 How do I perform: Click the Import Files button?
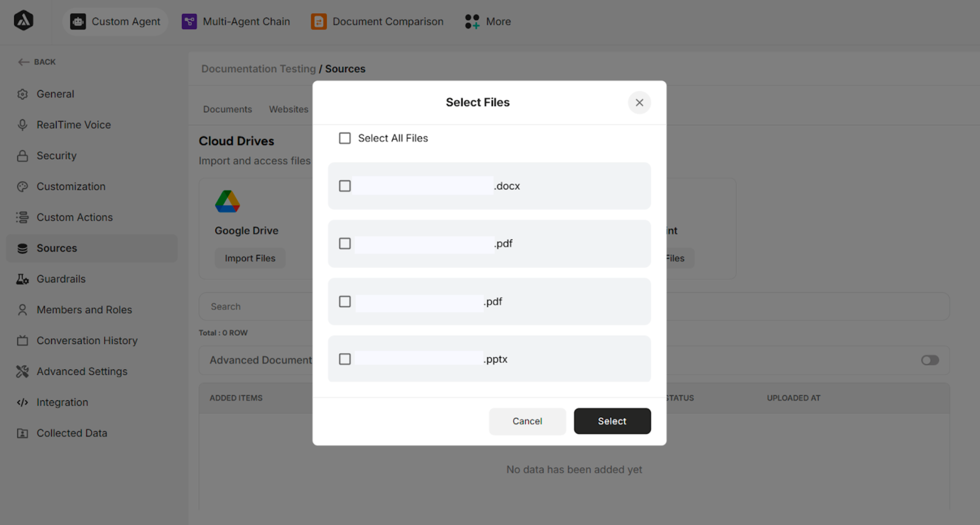click(x=250, y=258)
